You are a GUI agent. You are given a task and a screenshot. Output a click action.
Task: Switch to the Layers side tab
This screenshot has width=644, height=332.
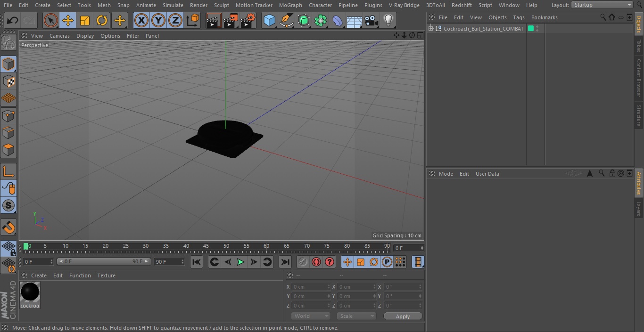(x=639, y=208)
